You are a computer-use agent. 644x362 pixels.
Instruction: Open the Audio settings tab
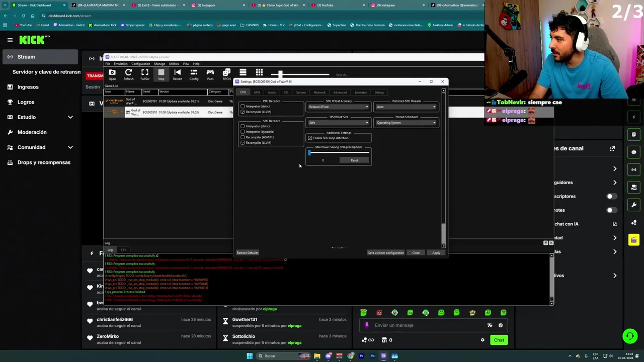[x=272, y=93]
